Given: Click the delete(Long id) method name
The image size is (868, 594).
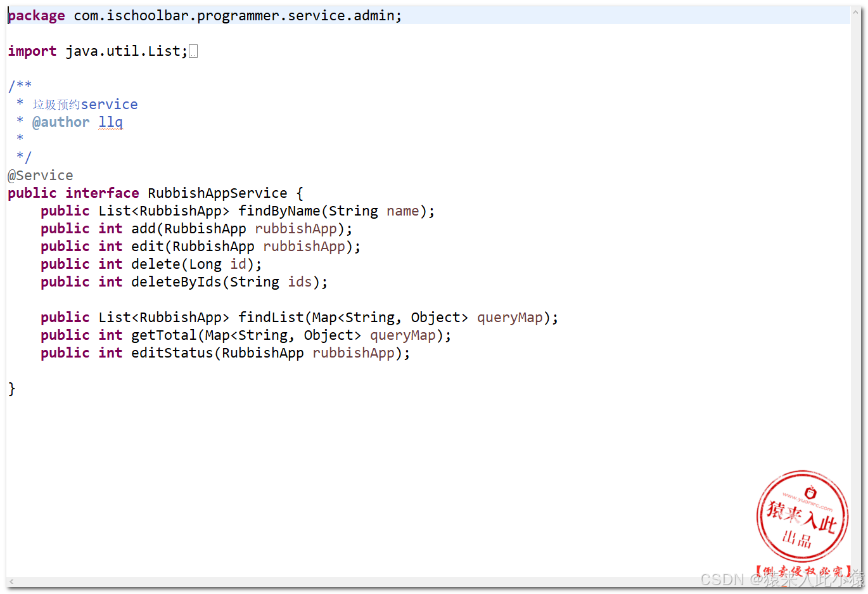Looking at the screenshot, I should tap(156, 264).
